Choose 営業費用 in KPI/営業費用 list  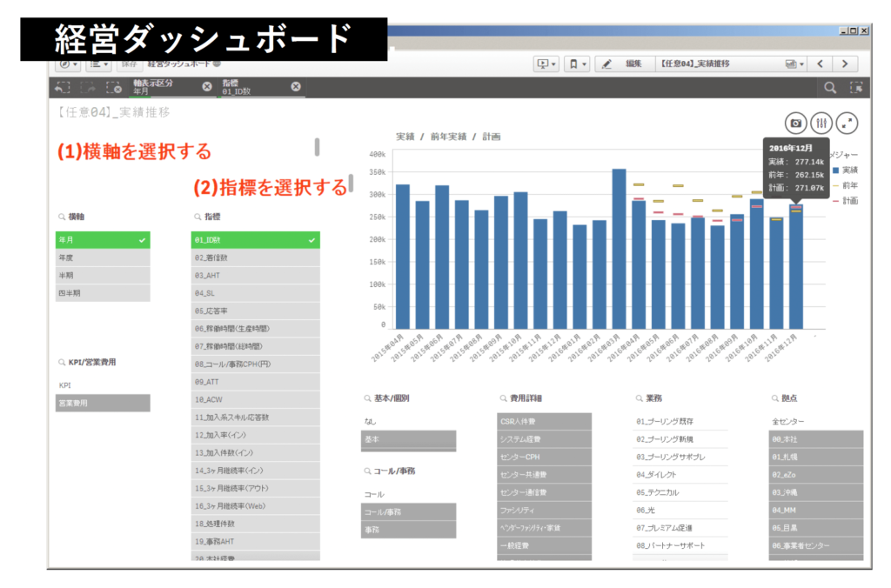(x=103, y=403)
